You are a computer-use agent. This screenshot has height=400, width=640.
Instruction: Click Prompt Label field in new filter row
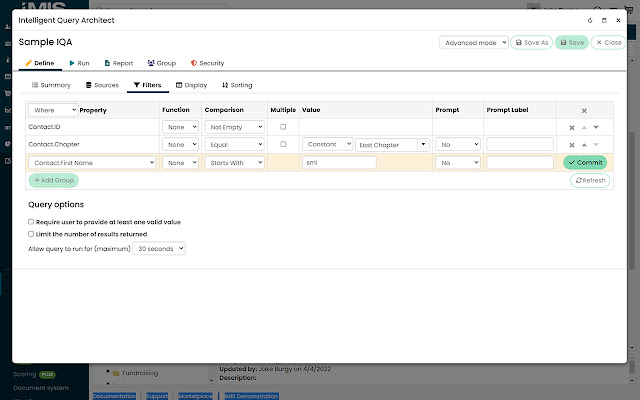coord(520,162)
